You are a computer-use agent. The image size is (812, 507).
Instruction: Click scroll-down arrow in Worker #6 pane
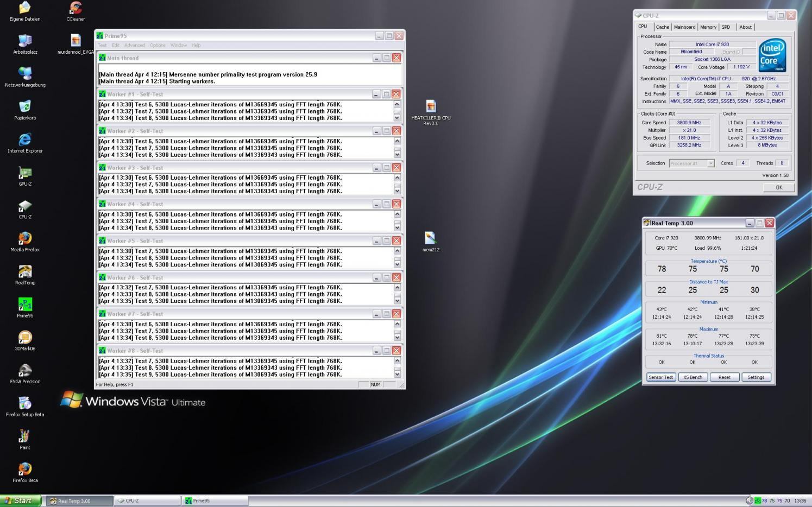[397, 301]
